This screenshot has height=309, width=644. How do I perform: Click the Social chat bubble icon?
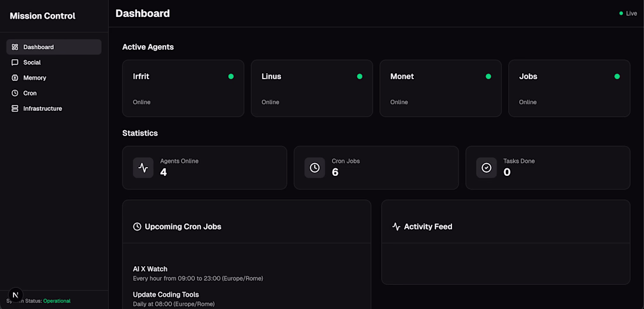point(15,62)
